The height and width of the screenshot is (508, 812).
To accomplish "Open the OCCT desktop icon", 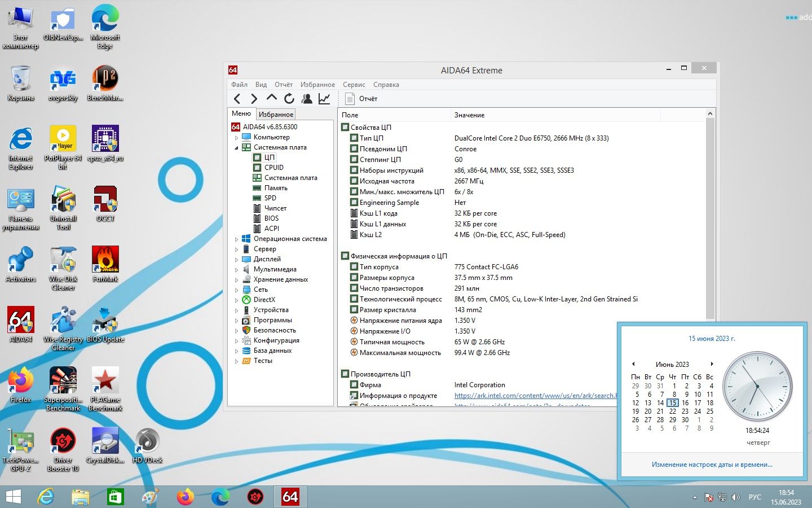I will tap(105, 203).
